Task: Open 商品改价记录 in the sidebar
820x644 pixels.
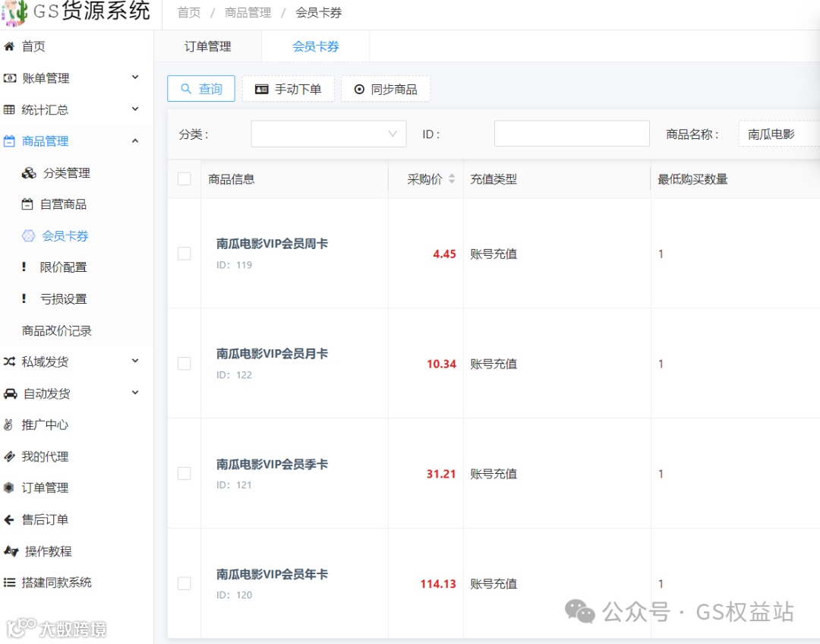Action: click(x=56, y=330)
